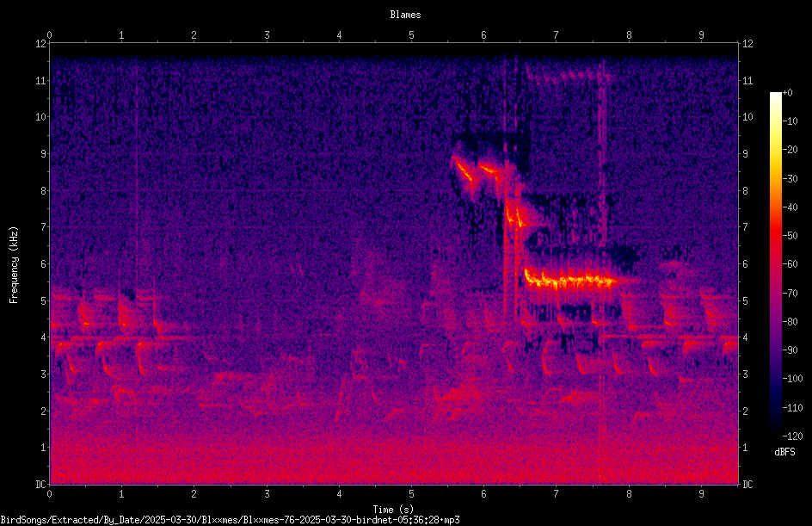Viewport: 812px width, 526px height.
Task: Click the "10" tick on the right frequency axis
Action: point(747,117)
